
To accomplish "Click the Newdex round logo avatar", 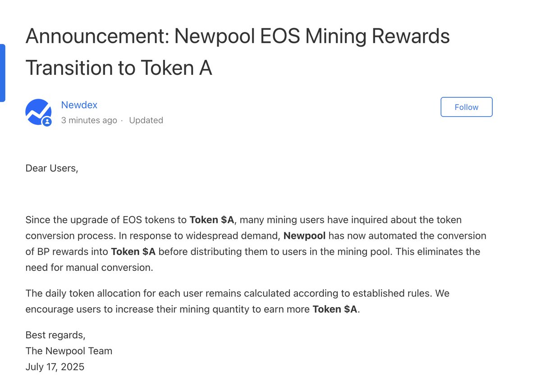I will point(38,112).
